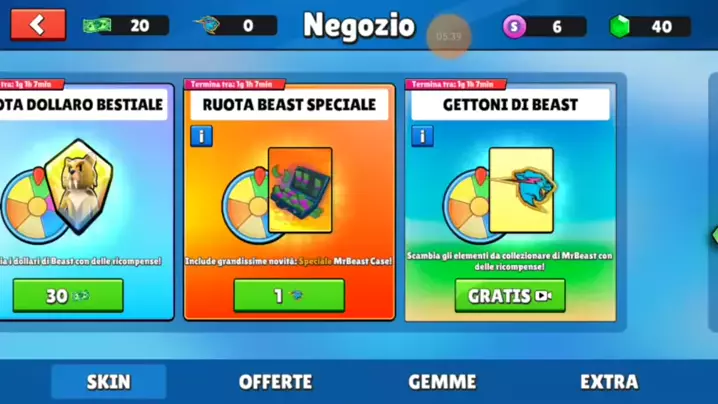Tap the gems balance showing 40
This screenshot has width=718, height=404.
point(652,27)
